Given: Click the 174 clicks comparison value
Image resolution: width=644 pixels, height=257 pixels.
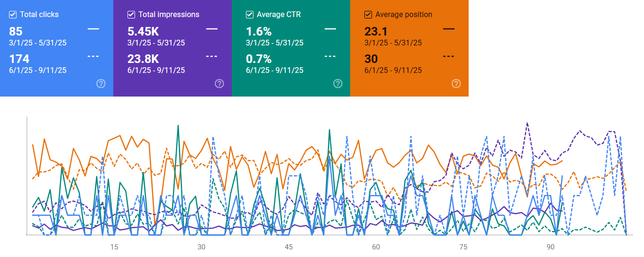Looking at the screenshot, I should pos(19,59).
